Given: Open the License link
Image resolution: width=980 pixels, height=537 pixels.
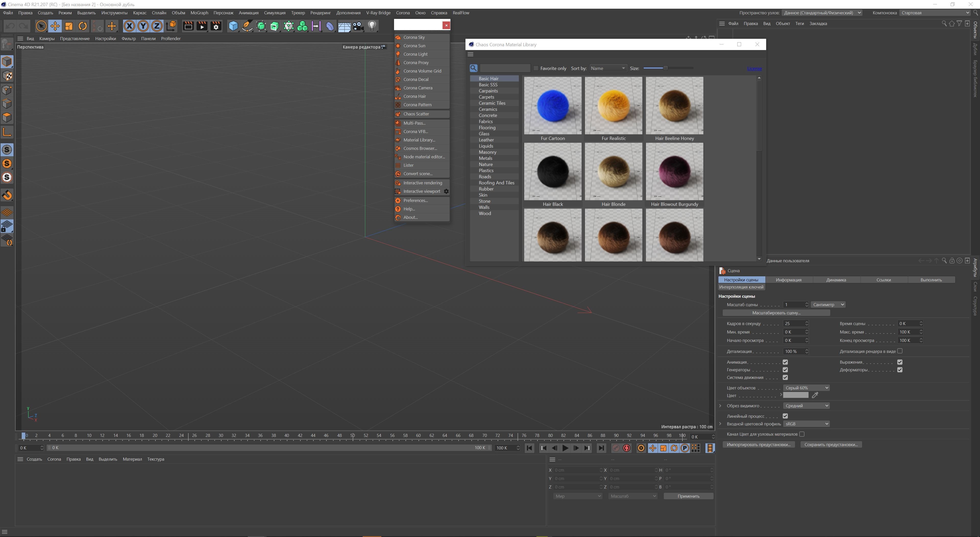Looking at the screenshot, I should point(754,68).
